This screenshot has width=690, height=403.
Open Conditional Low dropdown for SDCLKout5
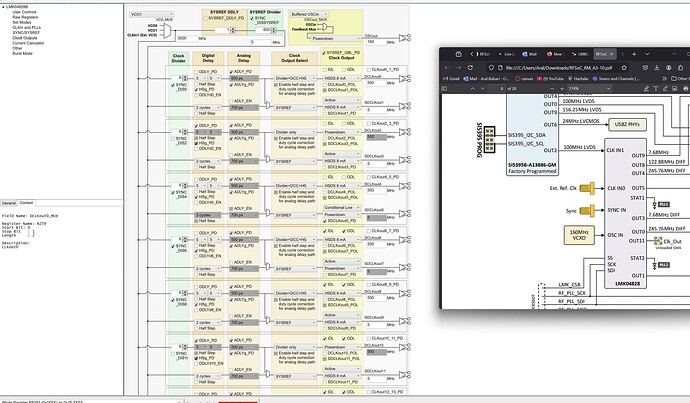[x=342, y=207]
